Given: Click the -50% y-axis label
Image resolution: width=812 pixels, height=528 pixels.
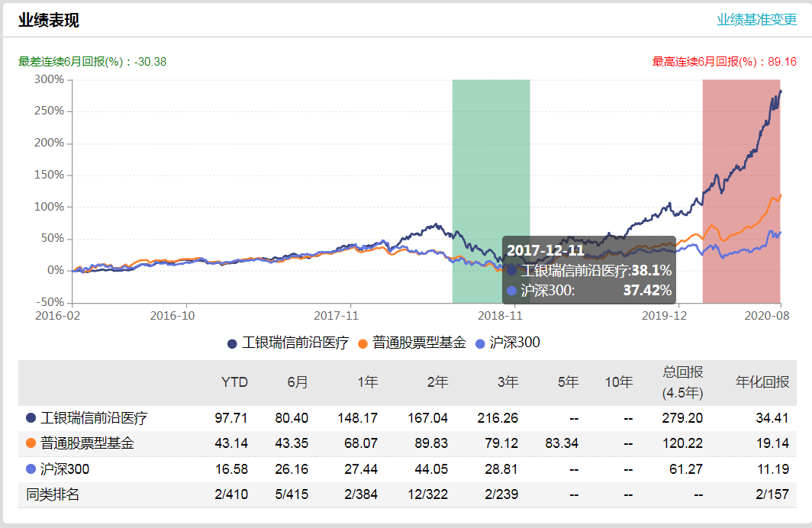Looking at the screenshot, I should [x=50, y=302].
